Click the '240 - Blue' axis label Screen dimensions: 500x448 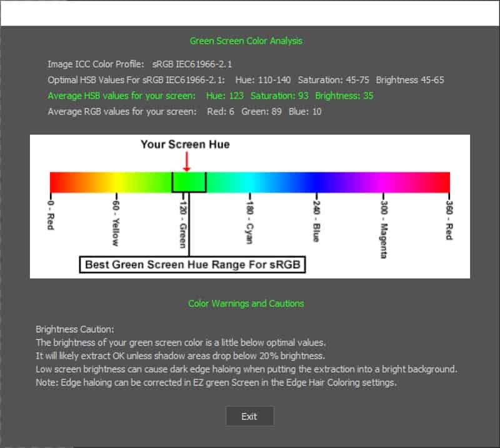316,221
